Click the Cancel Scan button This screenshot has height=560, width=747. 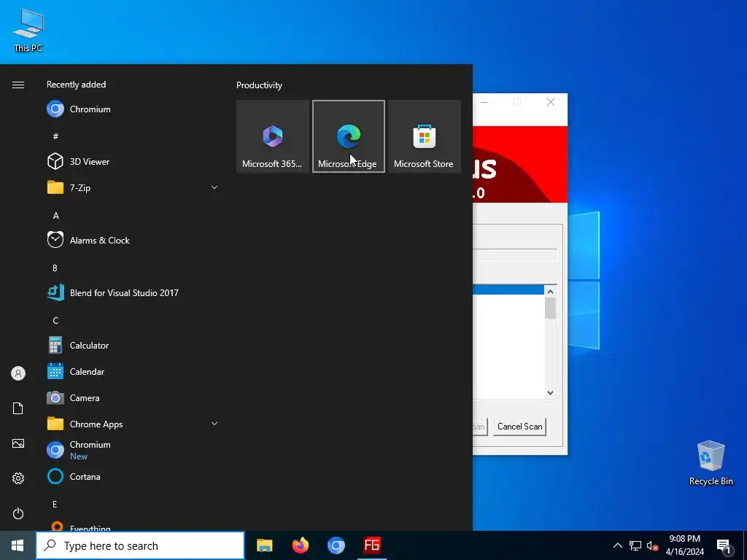[519, 427]
